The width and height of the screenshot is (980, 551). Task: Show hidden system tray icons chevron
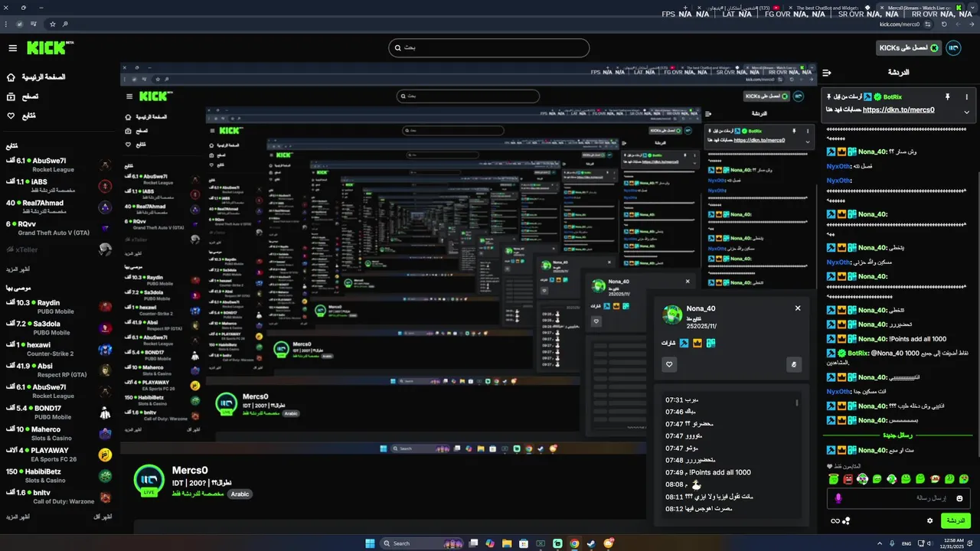click(879, 543)
